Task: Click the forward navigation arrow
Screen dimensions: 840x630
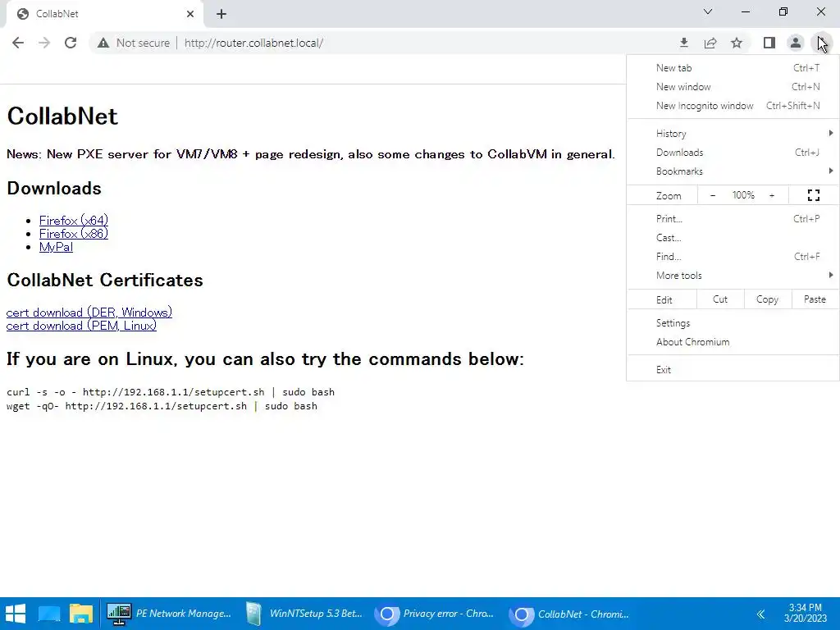Action: click(44, 43)
